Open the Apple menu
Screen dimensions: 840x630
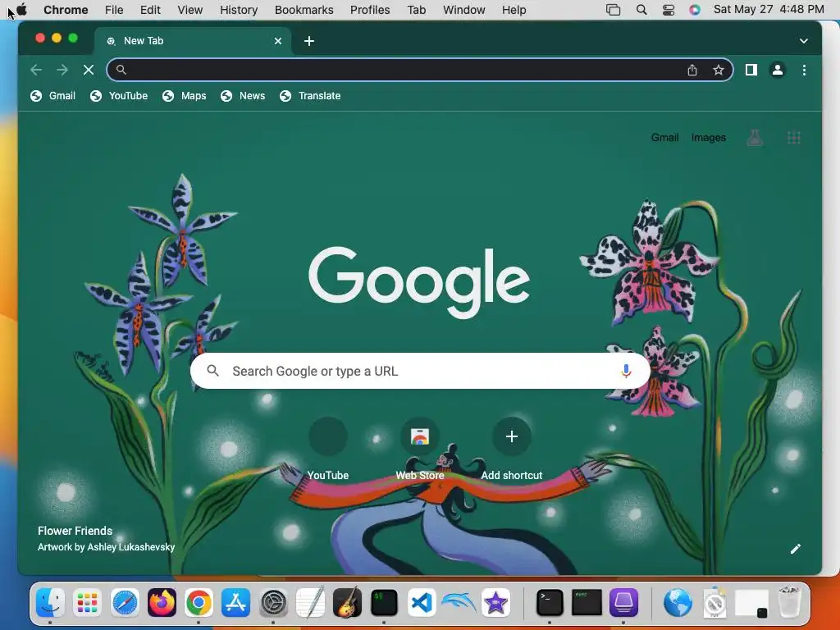point(22,10)
